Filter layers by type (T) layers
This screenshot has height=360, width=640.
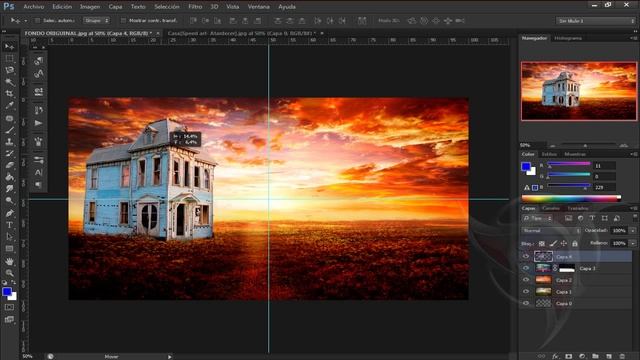[x=592, y=218]
